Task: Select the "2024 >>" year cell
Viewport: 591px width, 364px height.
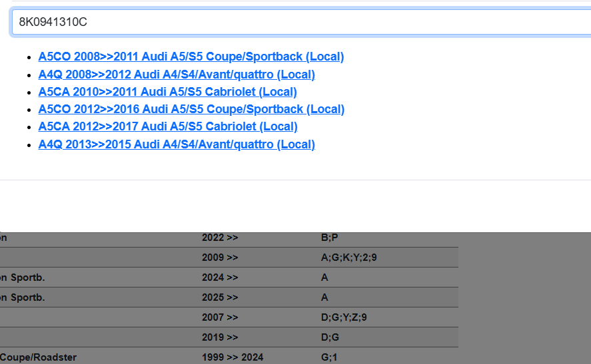Action: (220, 277)
